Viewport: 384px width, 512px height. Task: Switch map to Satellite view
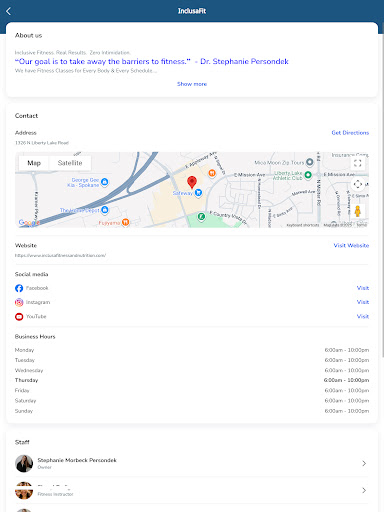70,163
